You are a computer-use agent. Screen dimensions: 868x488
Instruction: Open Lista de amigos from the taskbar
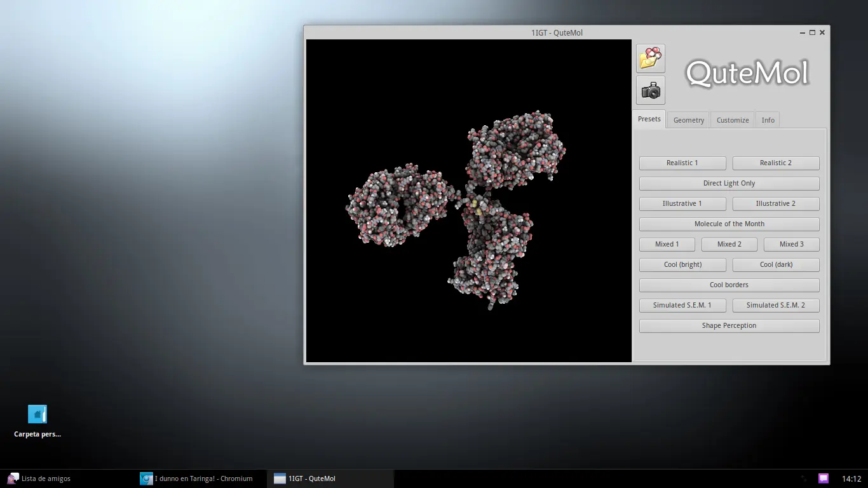coord(38,478)
